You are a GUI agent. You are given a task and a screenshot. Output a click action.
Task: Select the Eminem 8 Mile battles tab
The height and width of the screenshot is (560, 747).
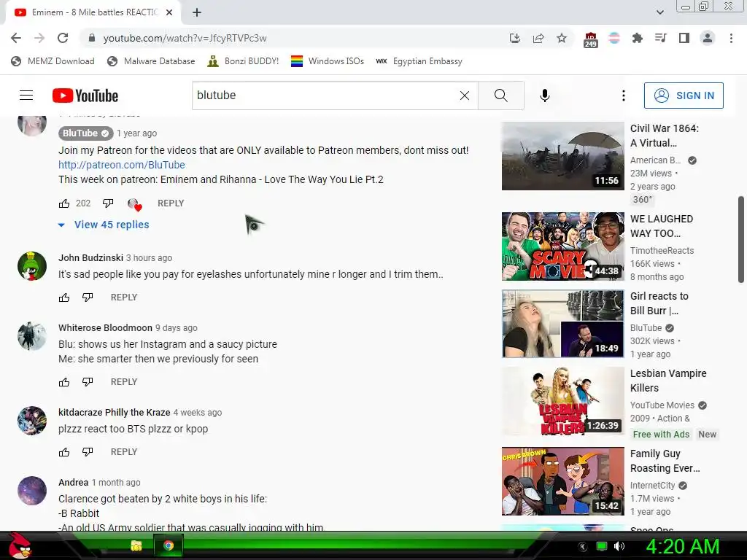click(90, 12)
